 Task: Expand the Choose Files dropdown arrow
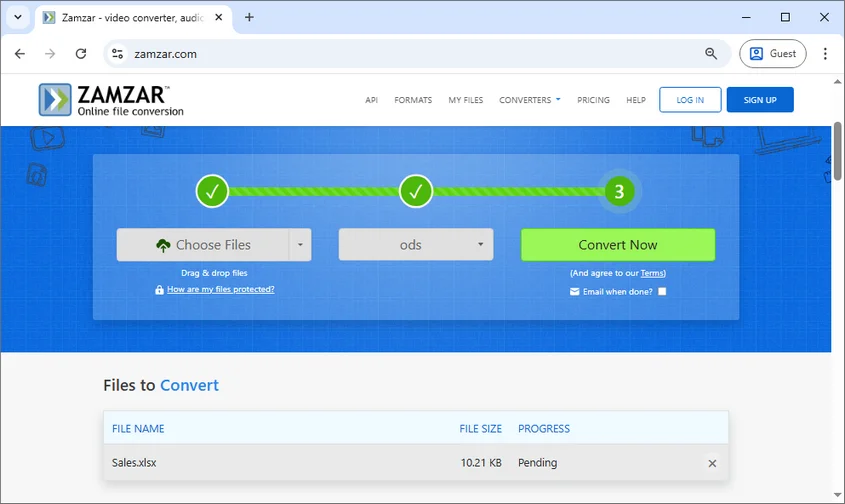pos(300,245)
